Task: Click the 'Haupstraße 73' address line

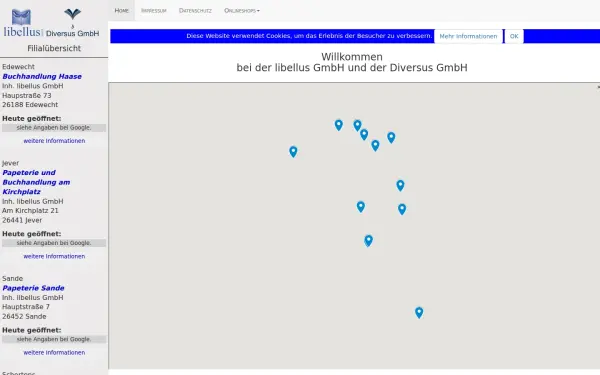Action: (27, 95)
